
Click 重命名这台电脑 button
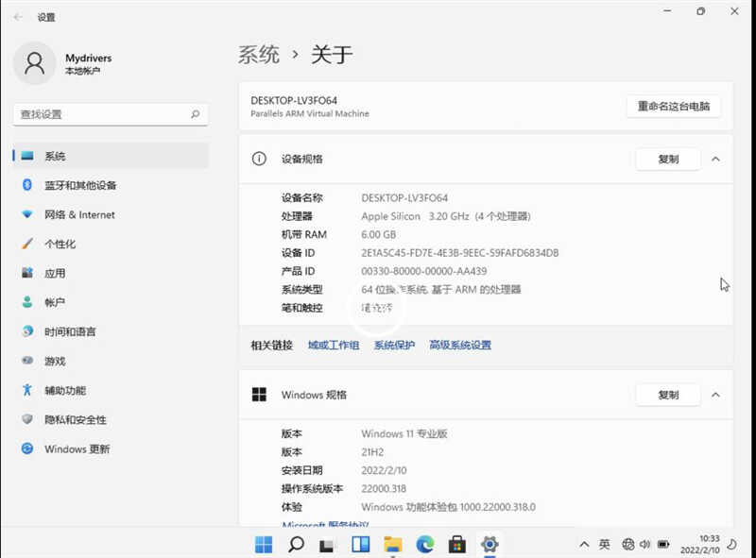pyautogui.click(x=674, y=106)
